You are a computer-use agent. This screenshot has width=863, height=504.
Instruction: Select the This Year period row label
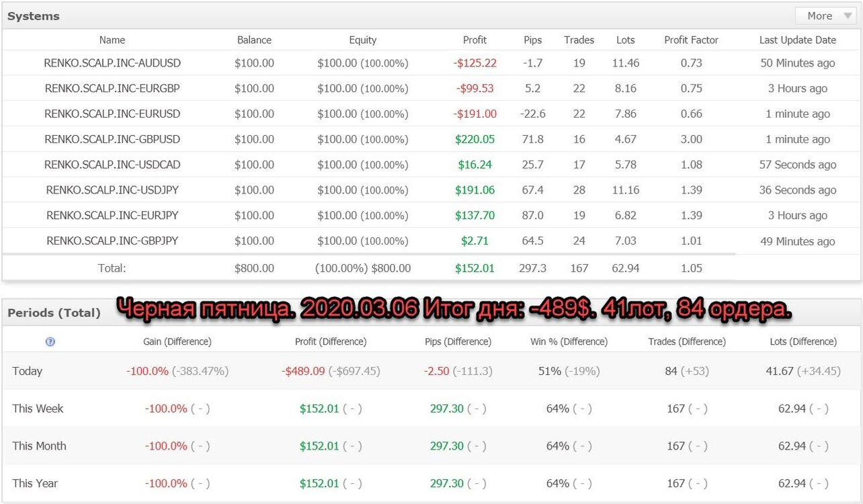tap(35, 483)
